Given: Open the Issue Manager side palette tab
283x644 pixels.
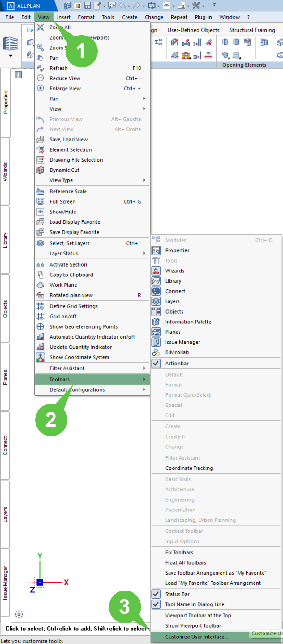Looking at the screenshot, I should 5,583.
